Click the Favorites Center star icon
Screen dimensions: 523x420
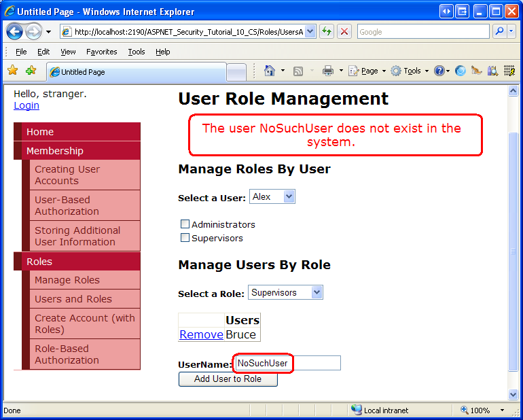[12, 71]
